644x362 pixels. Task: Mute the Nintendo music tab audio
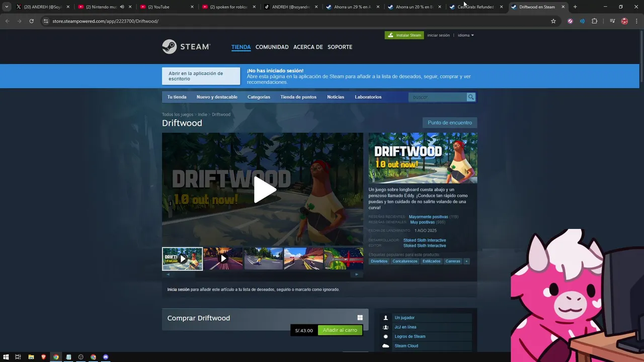(122, 7)
